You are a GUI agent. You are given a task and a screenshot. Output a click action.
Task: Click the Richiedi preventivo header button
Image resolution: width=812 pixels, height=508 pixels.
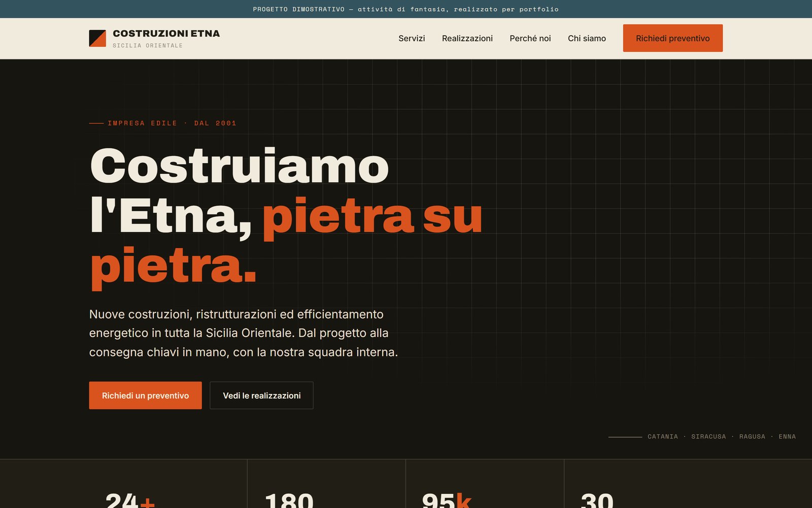click(x=672, y=38)
